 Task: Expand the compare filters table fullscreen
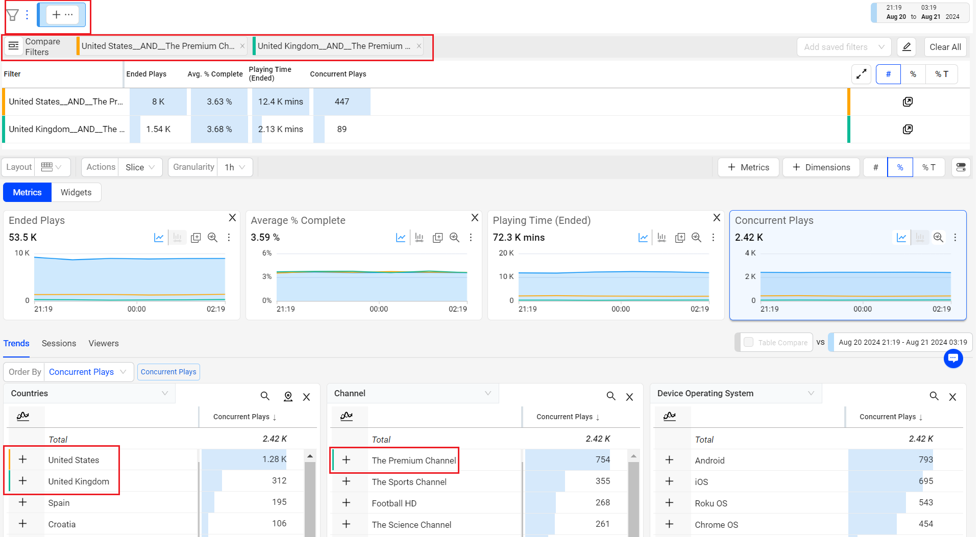[x=862, y=74]
